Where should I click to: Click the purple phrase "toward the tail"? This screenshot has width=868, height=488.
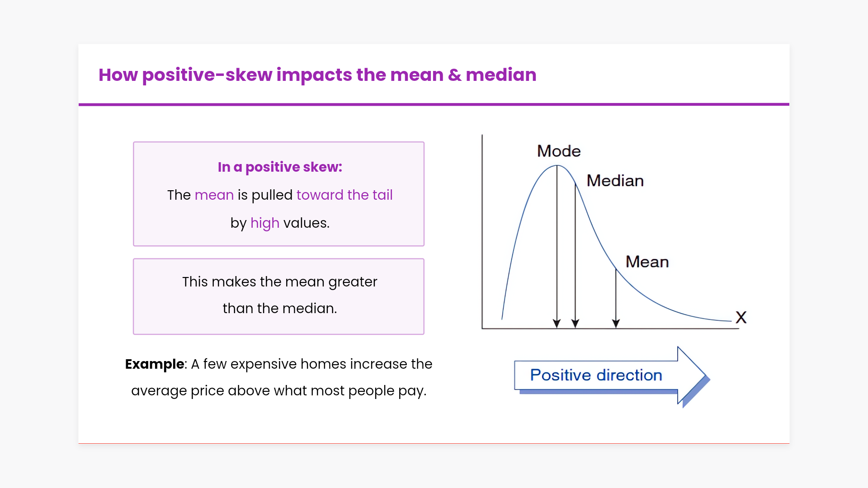point(344,195)
